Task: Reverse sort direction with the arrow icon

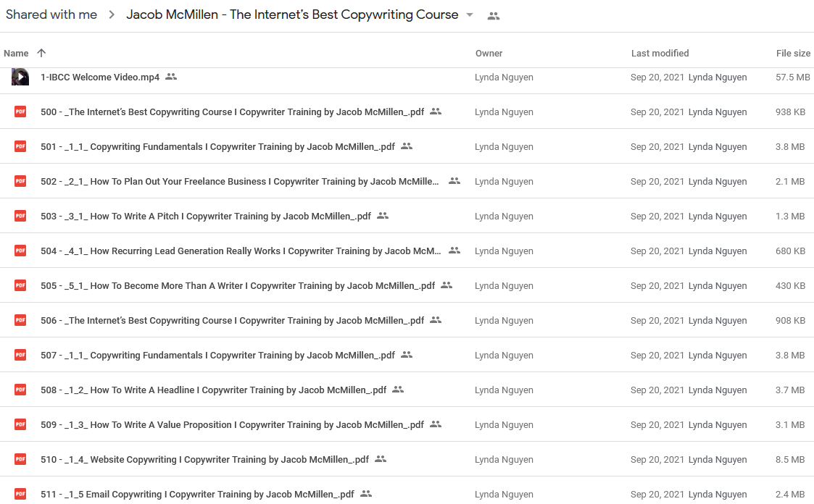Action: point(41,53)
